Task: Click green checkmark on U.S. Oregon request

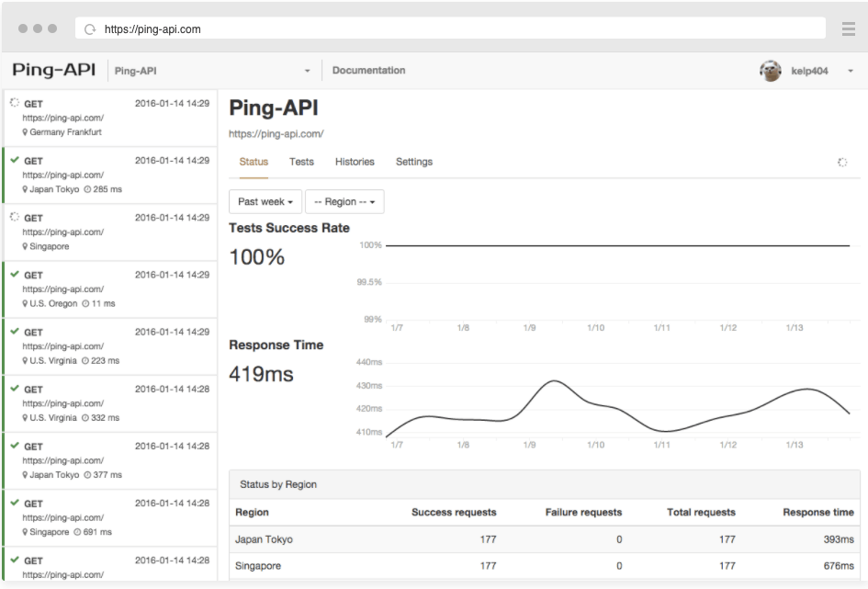Action: pyautogui.click(x=15, y=274)
